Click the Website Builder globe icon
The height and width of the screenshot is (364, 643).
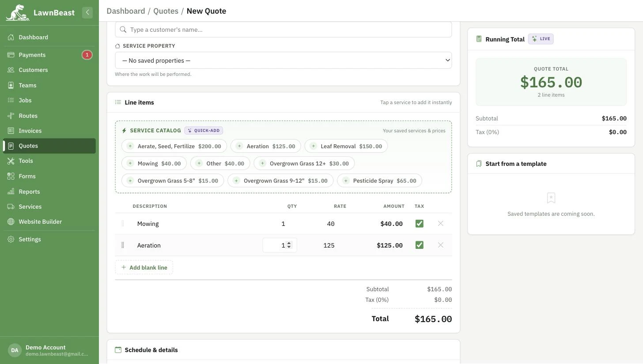click(11, 221)
